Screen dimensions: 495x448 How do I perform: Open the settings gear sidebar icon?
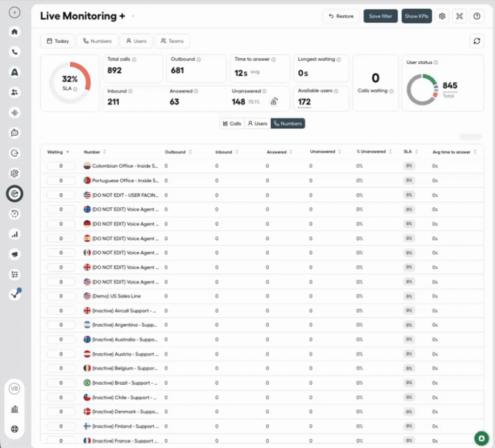pos(15,173)
